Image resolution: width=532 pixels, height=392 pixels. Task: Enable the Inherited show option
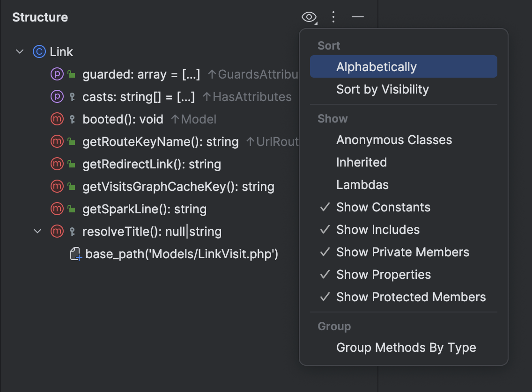362,162
